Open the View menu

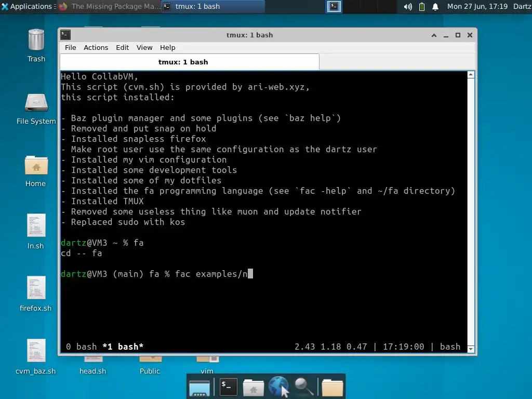click(144, 47)
